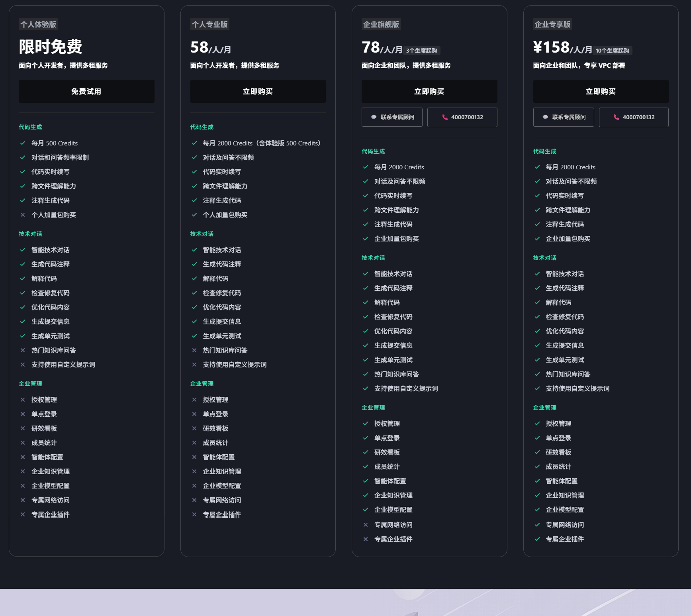Click the 10个坐席起购 tag
691x616 pixels.
click(x=613, y=51)
